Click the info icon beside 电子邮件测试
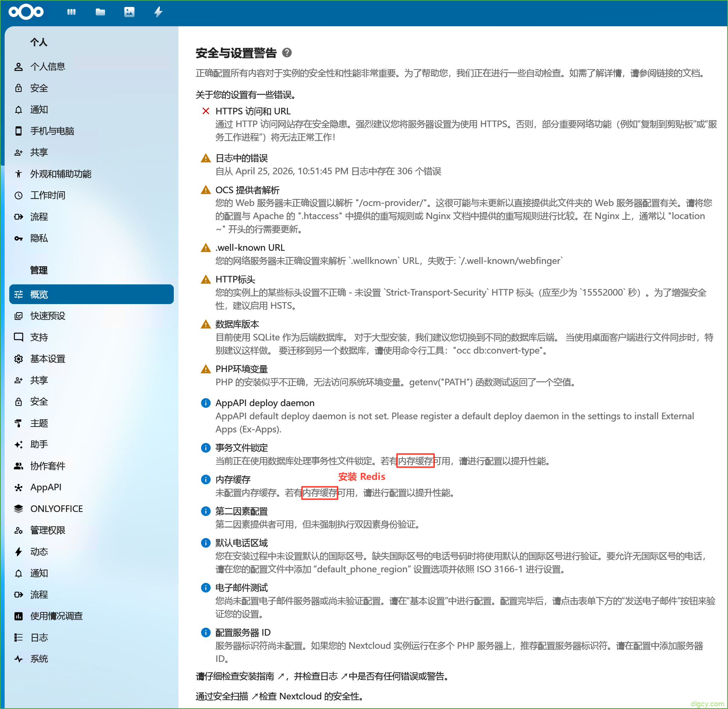Image resolution: width=728 pixels, height=709 pixels. [206, 588]
